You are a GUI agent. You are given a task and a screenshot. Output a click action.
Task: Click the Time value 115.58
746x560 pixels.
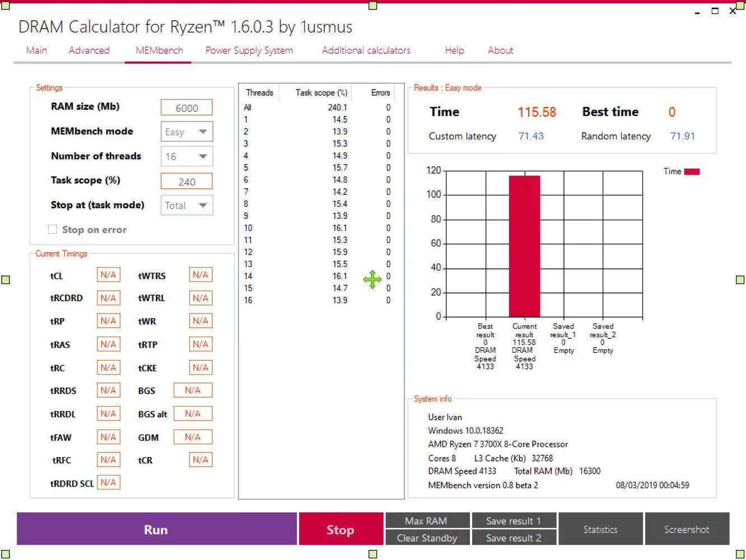(x=537, y=112)
